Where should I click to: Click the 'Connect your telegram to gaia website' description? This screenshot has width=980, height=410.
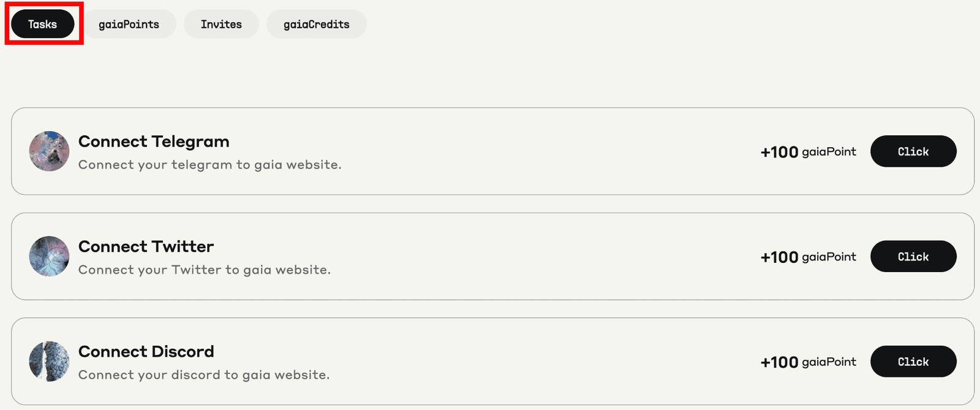pyautogui.click(x=209, y=165)
